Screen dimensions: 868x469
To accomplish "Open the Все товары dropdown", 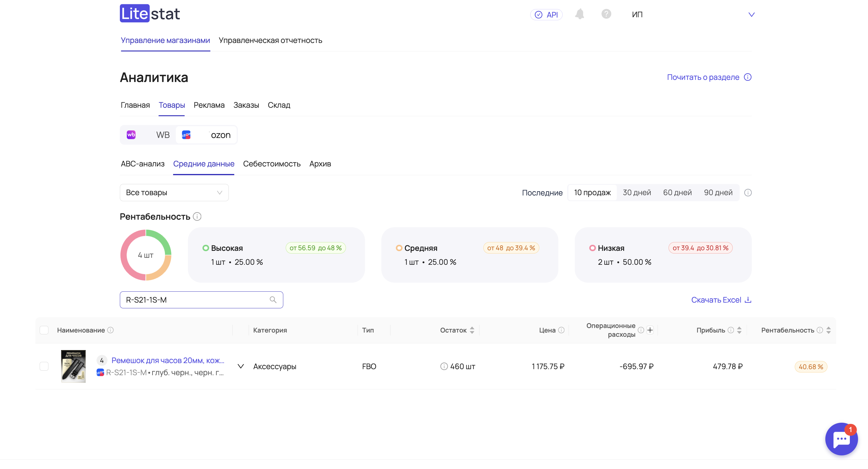I will point(174,192).
